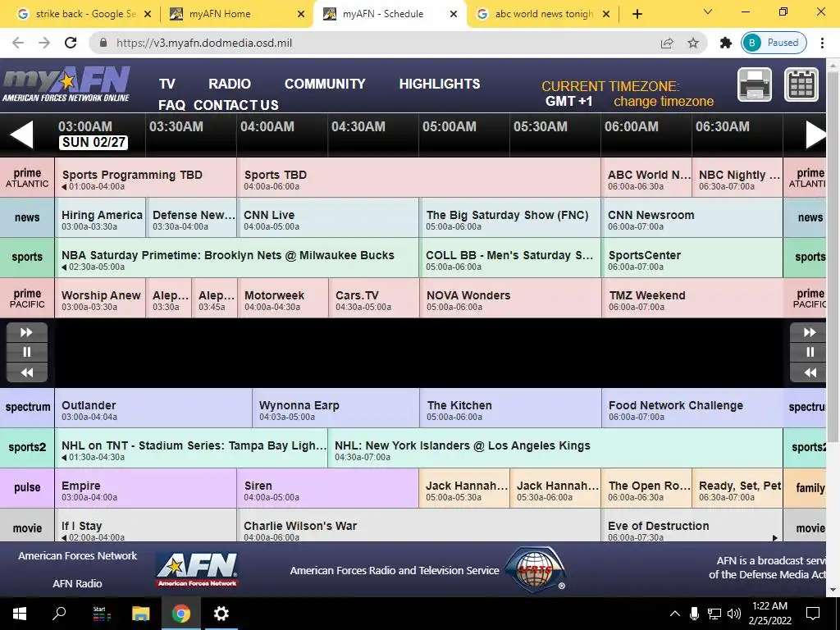
Task: Open the calendar date picker icon
Action: pyautogui.click(x=801, y=84)
